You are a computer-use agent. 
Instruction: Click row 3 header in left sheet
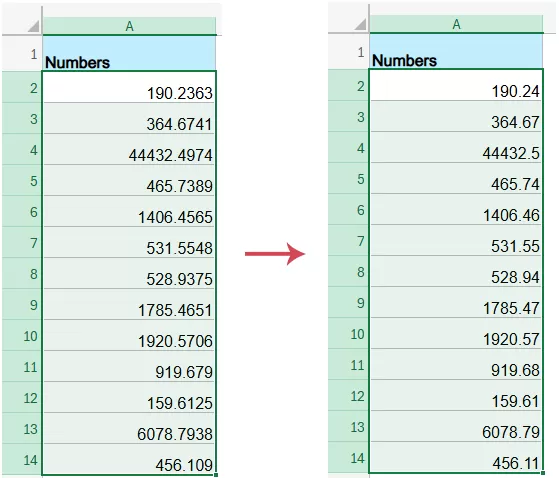[x=22, y=118]
